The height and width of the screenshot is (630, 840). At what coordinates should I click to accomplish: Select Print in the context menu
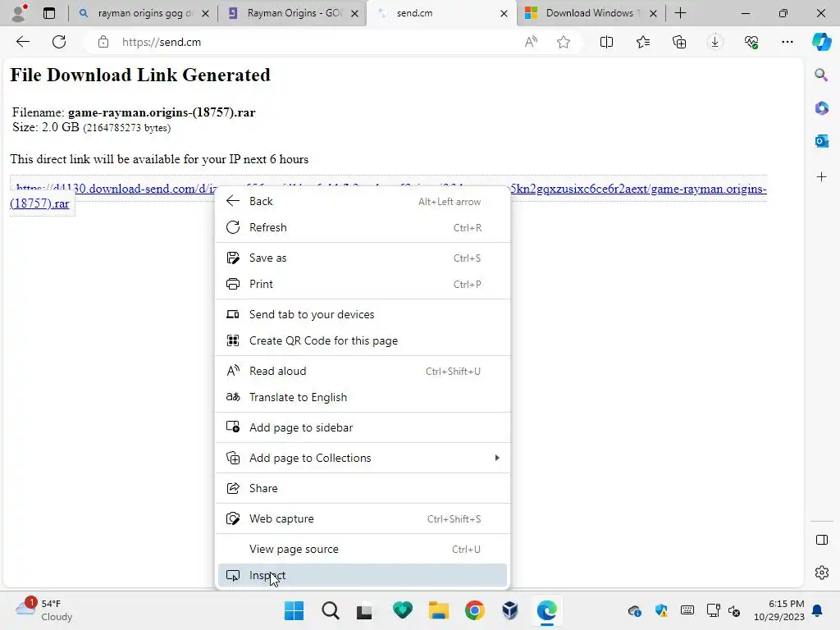363,285
